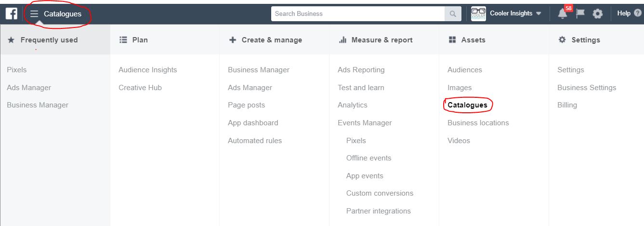This screenshot has width=644, height=226.
Task: Open Custom conversions under Events Manager
Action: click(x=380, y=193)
